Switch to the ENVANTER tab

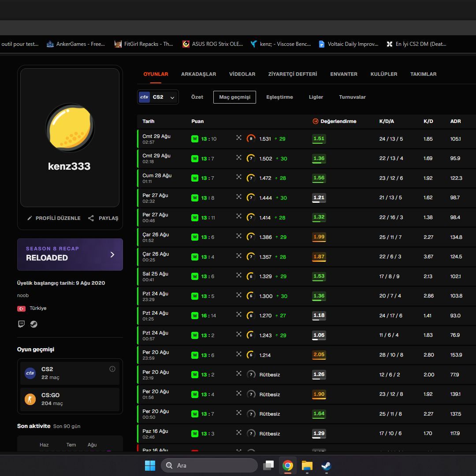[344, 74]
